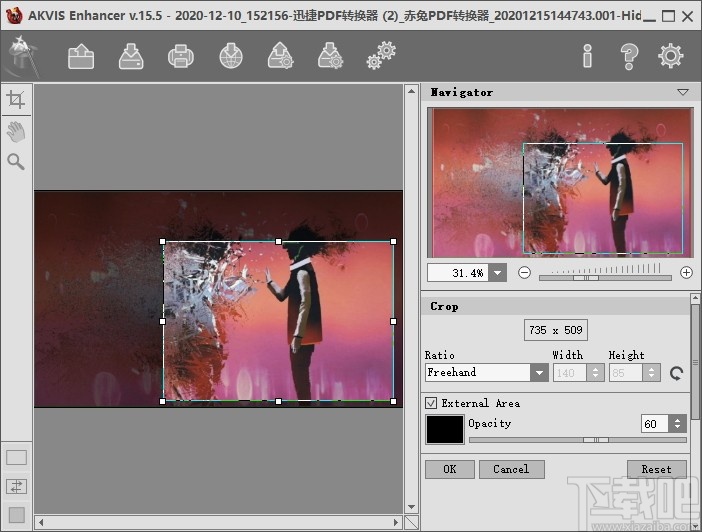This screenshot has width=702, height=532.
Task: Select the Crop tool in the left toolbar
Action: point(16,99)
